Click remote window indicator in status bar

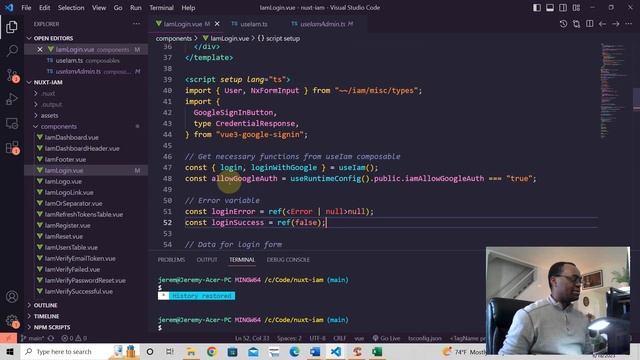pos(9,338)
